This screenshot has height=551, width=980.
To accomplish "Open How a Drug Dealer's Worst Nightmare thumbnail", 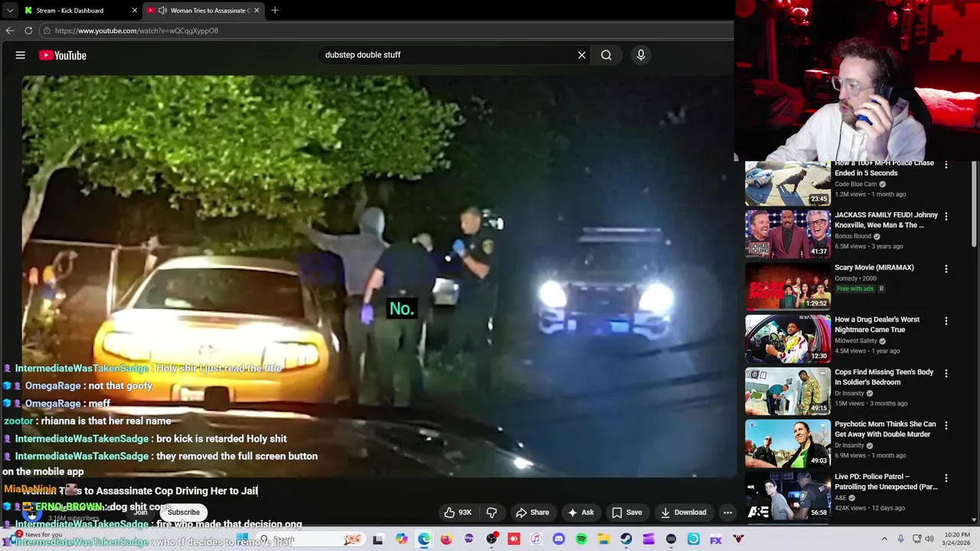I will (x=788, y=337).
